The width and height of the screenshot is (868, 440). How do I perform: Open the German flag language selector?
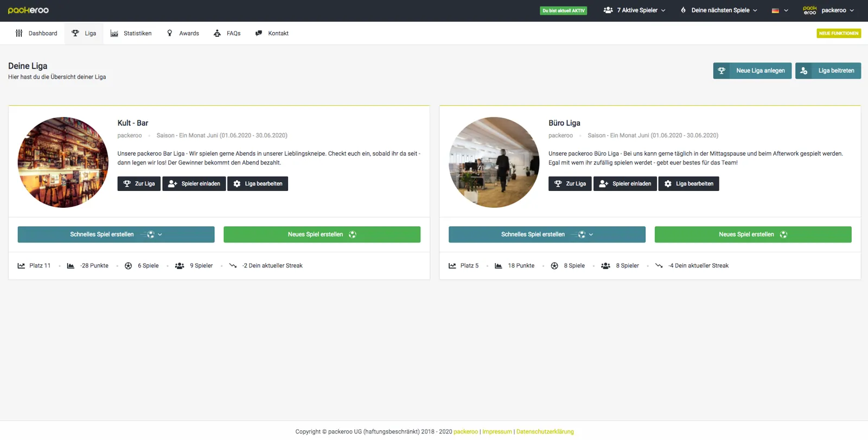tap(780, 10)
